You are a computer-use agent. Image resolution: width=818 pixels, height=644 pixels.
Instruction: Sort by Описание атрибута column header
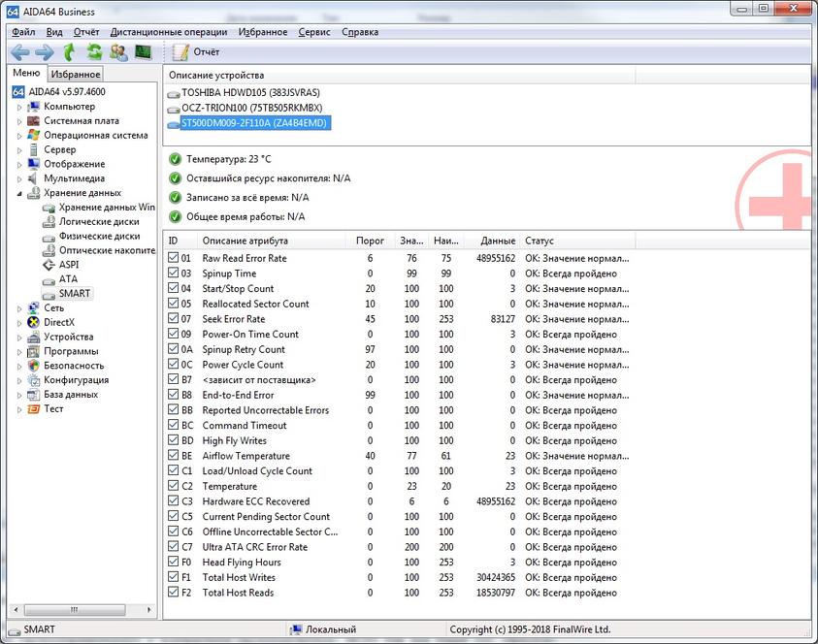point(272,241)
